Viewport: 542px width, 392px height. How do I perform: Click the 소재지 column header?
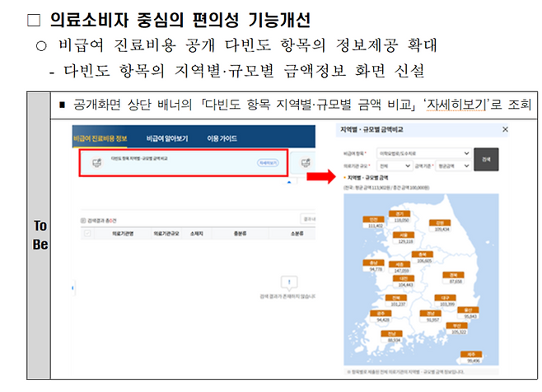coord(197,234)
